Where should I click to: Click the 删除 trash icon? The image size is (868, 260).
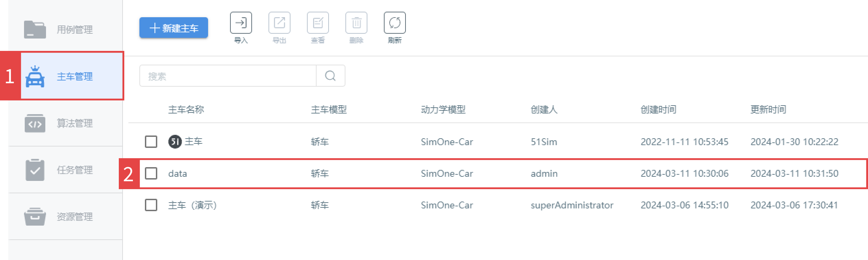(356, 23)
